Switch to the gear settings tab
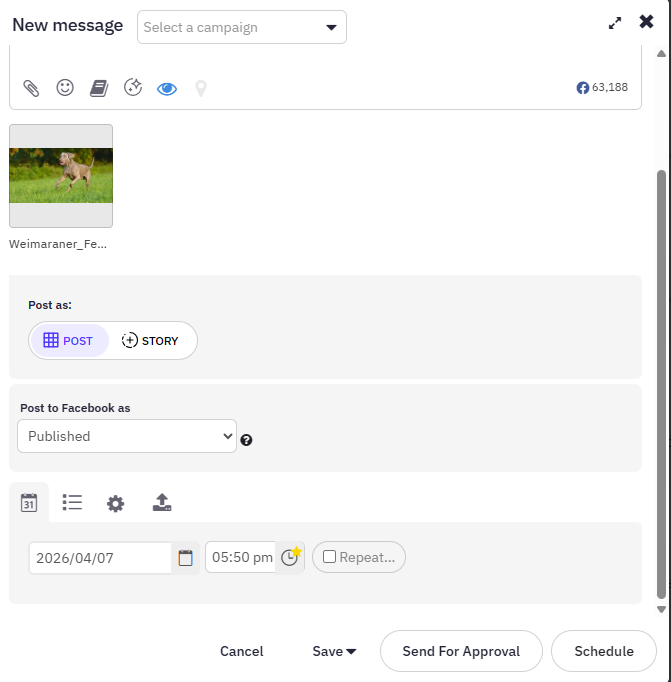 point(115,503)
